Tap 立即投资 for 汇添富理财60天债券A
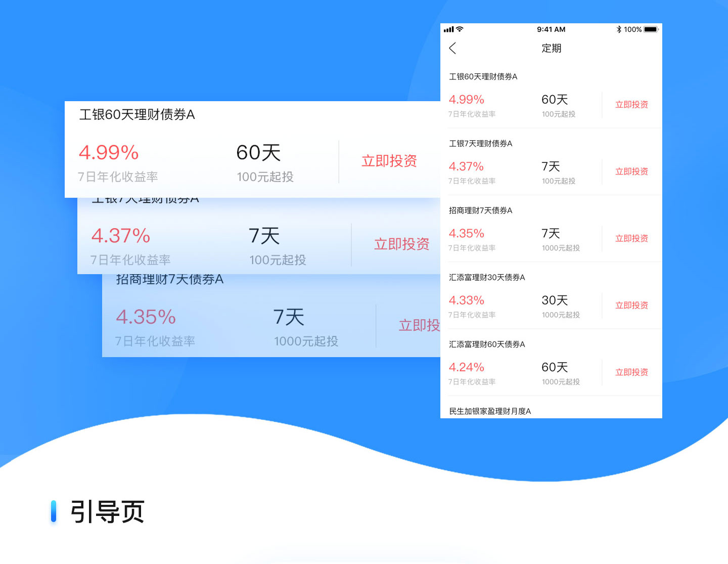The height and width of the screenshot is (564, 728). click(x=631, y=372)
